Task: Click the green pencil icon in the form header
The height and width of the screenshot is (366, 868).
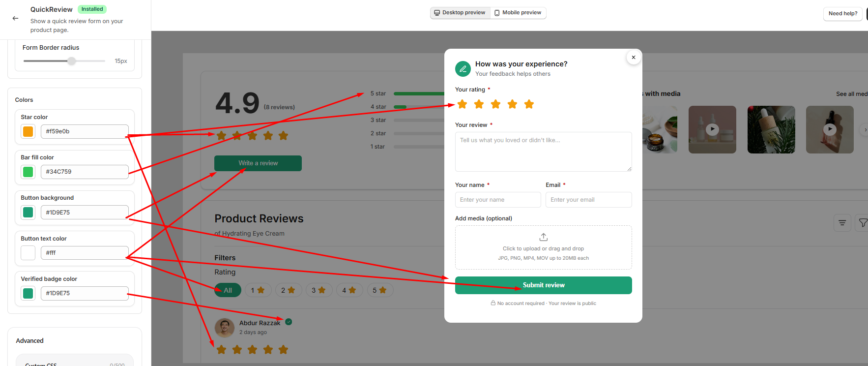Action: pyautogui.click(x=463, y=69)
